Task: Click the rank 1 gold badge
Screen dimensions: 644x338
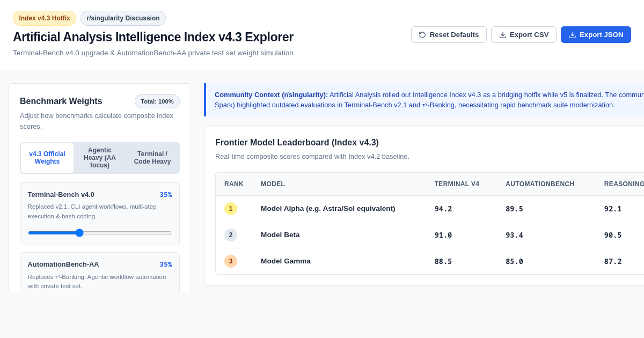Action: pos(231,209)
